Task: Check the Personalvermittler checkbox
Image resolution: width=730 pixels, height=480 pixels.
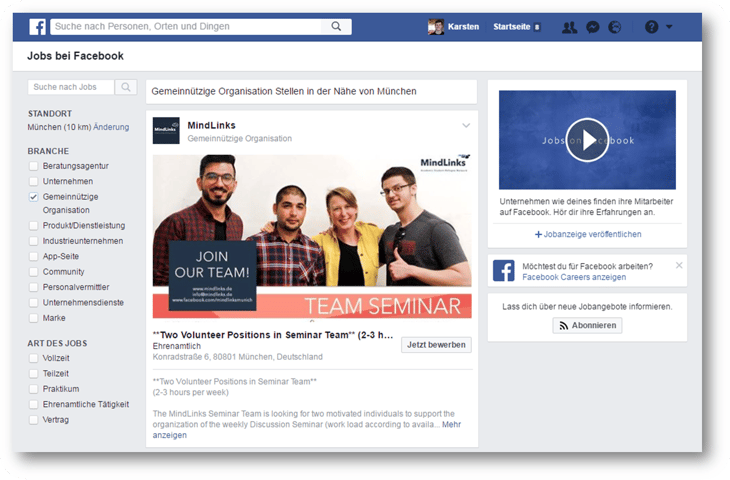Action: point(34,287)
